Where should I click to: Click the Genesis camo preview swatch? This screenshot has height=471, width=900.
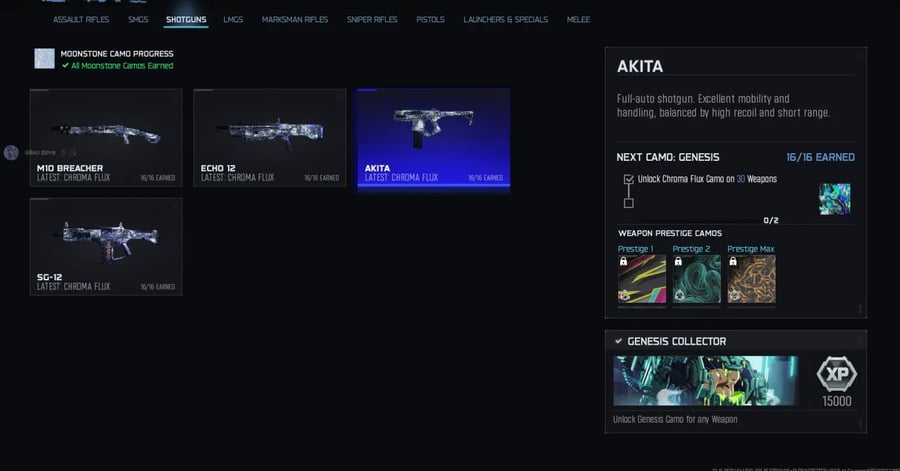pyautogui.click(x=835, y=199)
